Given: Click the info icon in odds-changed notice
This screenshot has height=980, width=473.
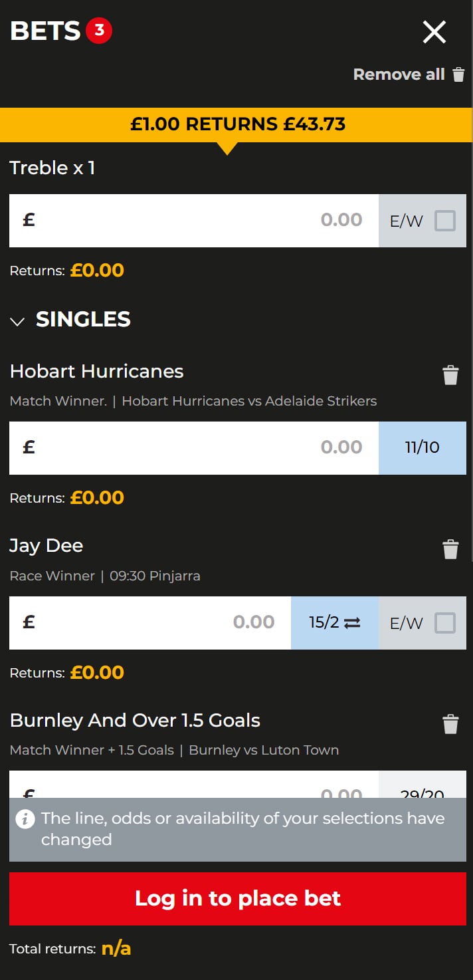Looking at the screenshot, I should pyautogui.click(x=25, y=818).
